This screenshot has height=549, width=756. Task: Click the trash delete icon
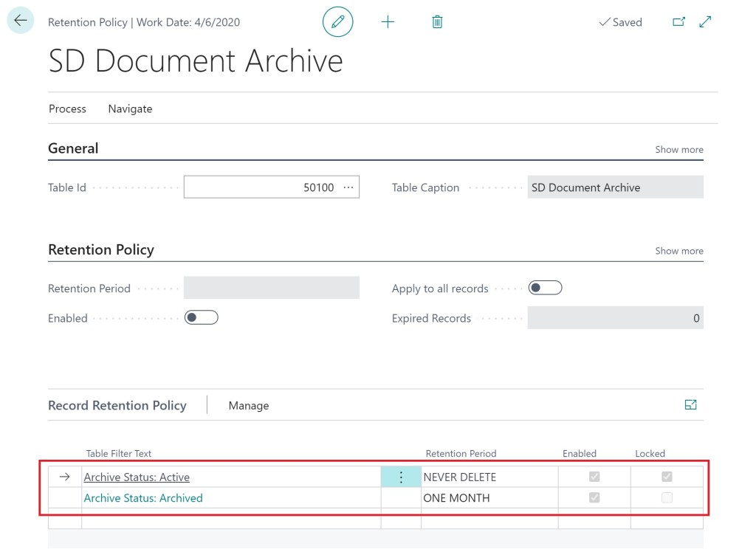point(437,22)
